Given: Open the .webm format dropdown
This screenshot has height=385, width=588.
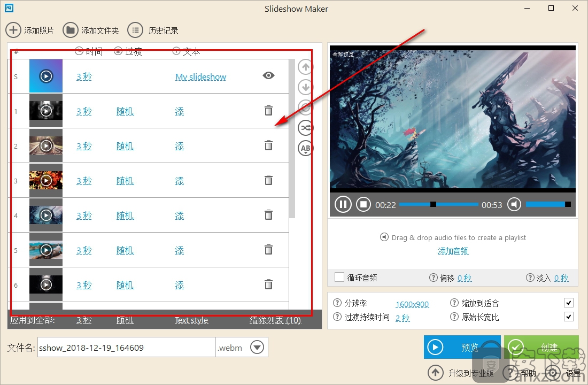Looking at the screenshot, I should click(257, 347).
